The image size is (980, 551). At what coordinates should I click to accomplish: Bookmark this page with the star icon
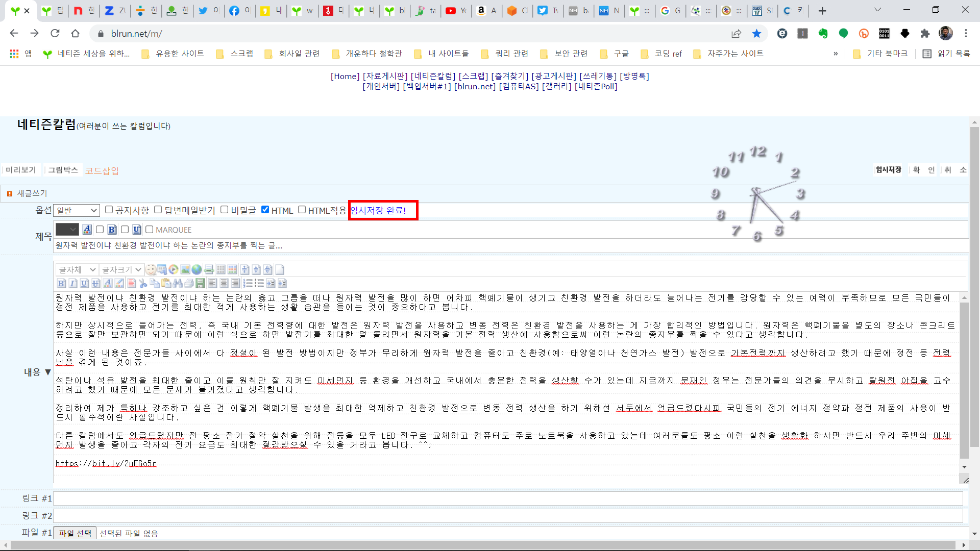coord(756,34)
